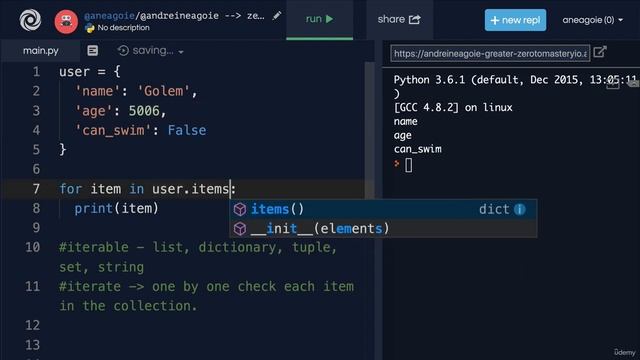Image resolution: width=640 pixels, height=360 pixels.
Task: Click the editor vertical scrollbar
Action: point(369,130)
